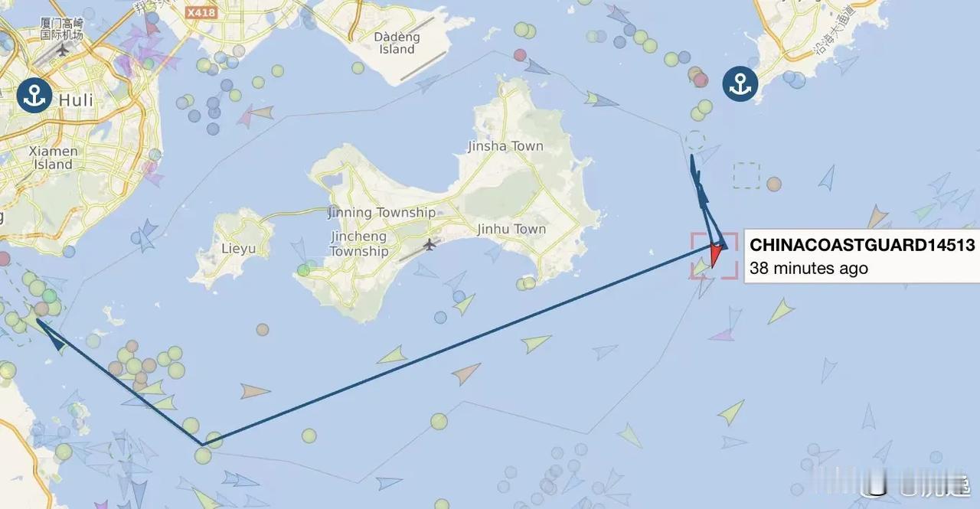Click the X418 road badge
The image size is (980, 509).
pyautogui.click(x=201, y=12)
